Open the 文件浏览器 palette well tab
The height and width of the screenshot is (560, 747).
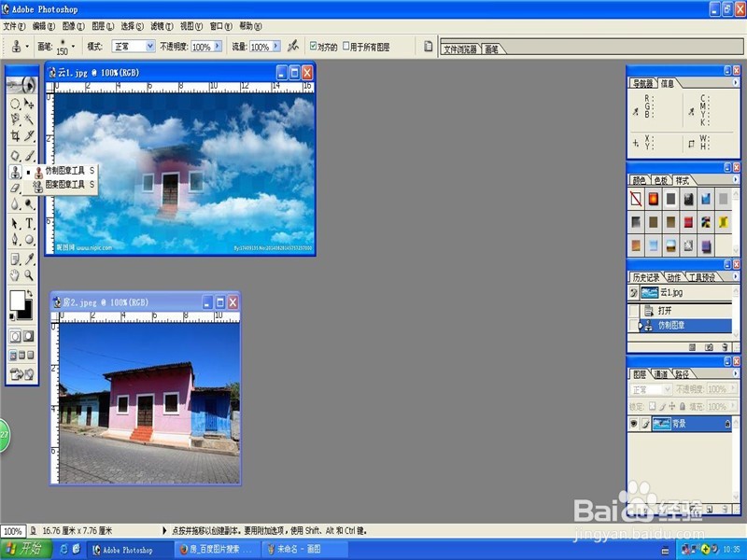(460, 49)
